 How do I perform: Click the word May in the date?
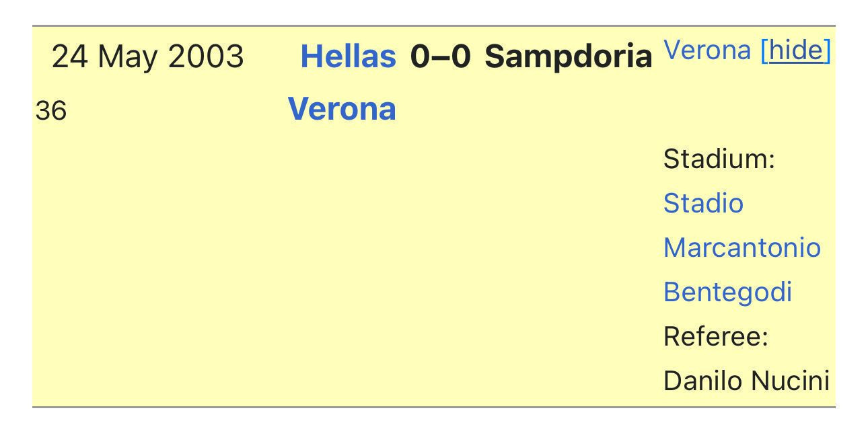pyautogui.click(x=127, y=58)
